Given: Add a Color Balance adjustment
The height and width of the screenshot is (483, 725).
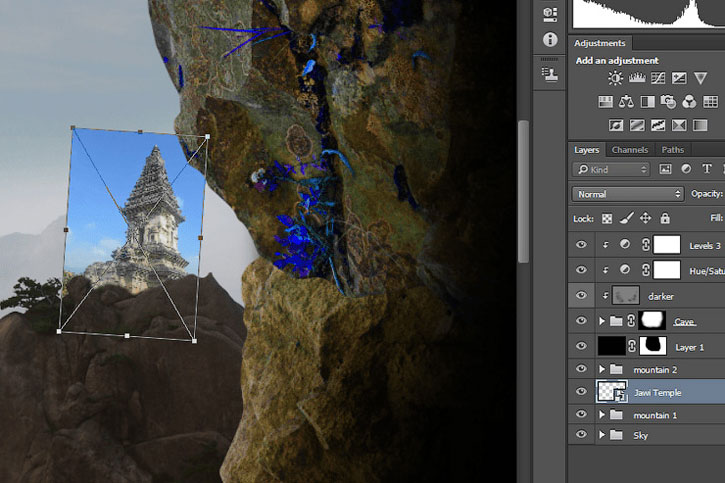Looking at the screenshot, I should 626,102.
